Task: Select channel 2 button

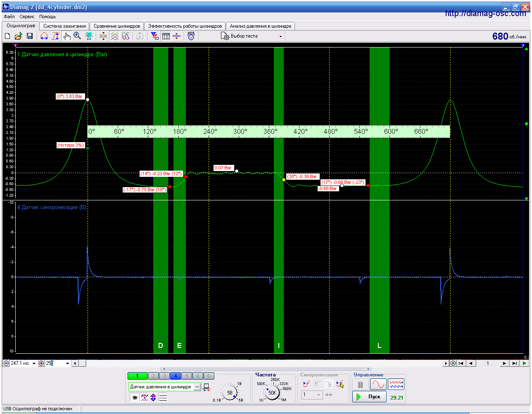Action: coord(153,376)
